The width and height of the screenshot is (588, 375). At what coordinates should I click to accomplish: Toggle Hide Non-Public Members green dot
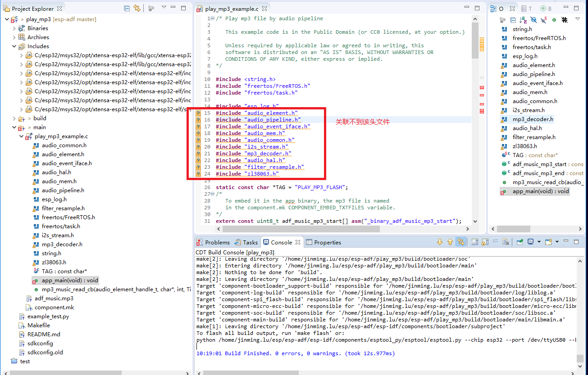pos(554,20)
